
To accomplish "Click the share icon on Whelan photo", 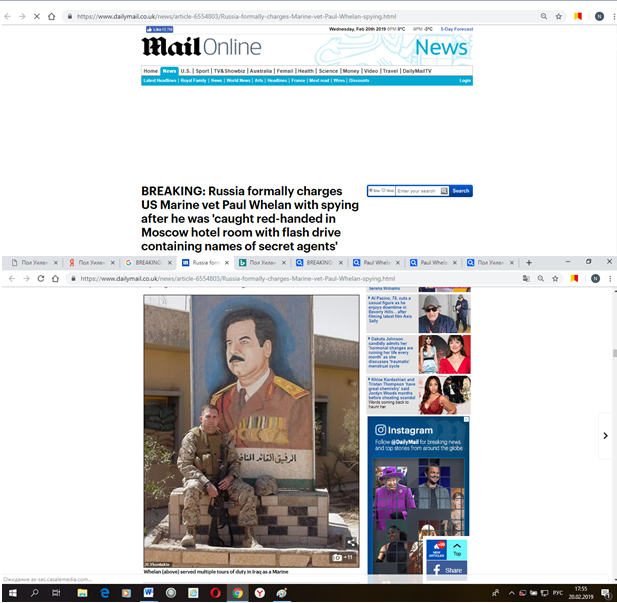I will 351,543.
